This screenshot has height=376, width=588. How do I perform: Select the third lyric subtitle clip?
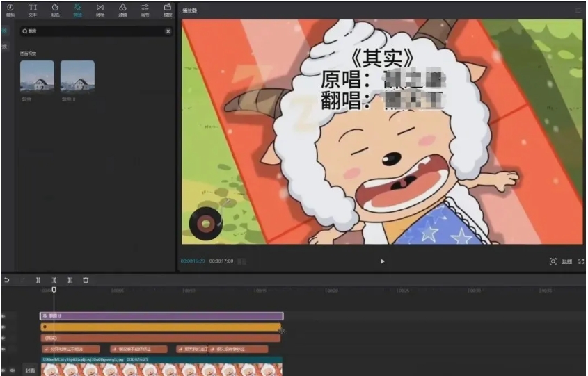coord(191,349)
